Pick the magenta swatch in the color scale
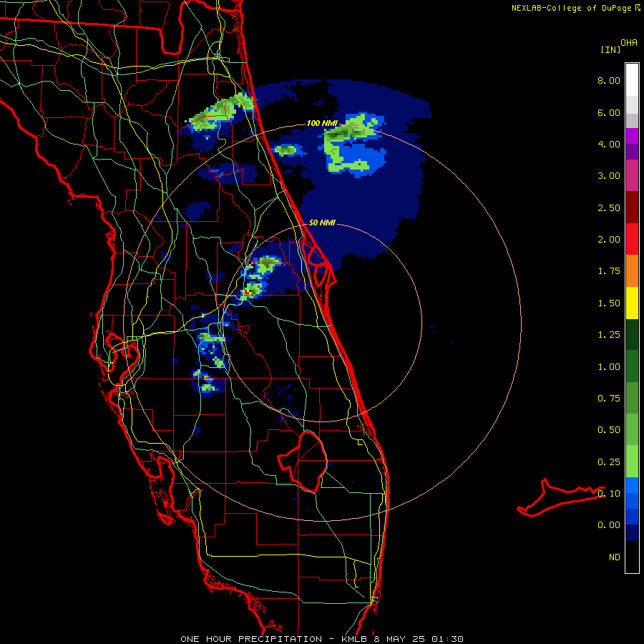This screenshot has height=644, width=644. [632, 176]
